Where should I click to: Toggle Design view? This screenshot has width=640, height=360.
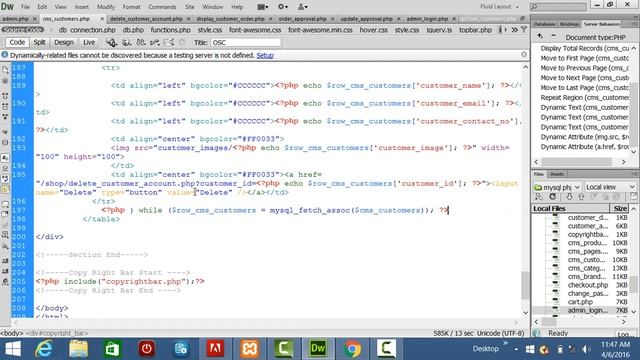(x=64, y=42)
